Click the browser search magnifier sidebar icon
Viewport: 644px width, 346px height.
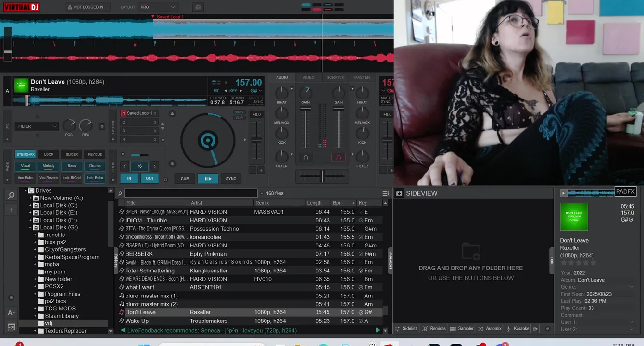coord(11,195)
